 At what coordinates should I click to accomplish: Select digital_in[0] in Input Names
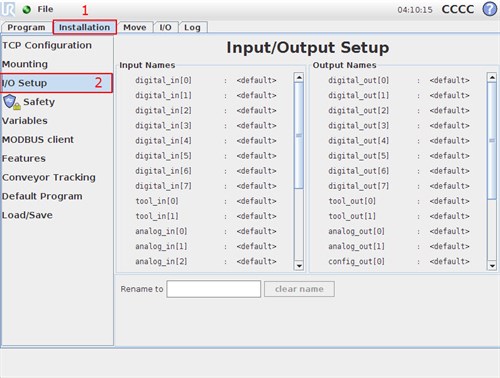click(x=163, y=80)
